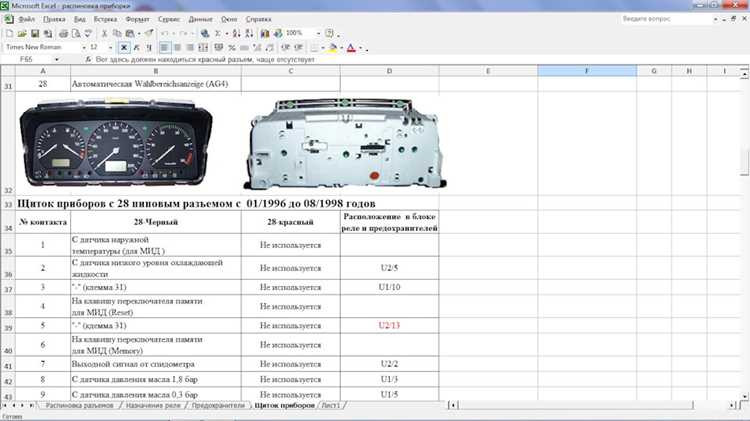Launch the Chart Wizard icon
The image size is (750, 421).
point(265,33)
